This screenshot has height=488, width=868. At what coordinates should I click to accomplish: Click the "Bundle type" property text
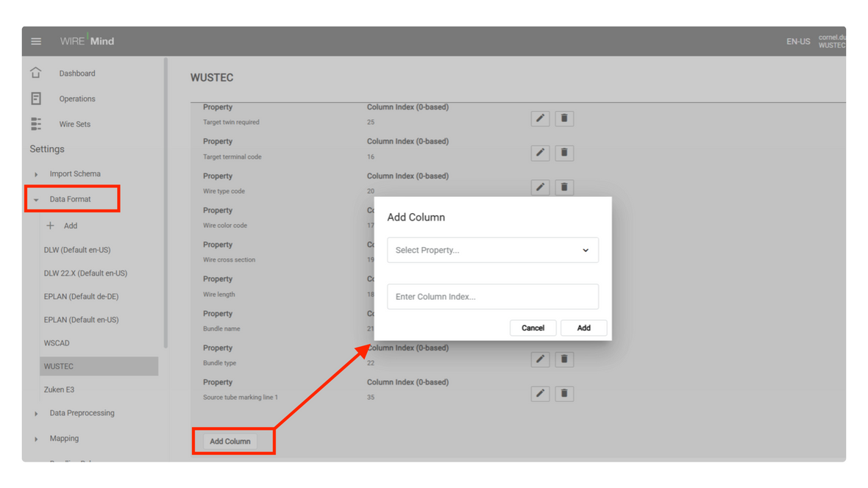(x=219, y=363)
